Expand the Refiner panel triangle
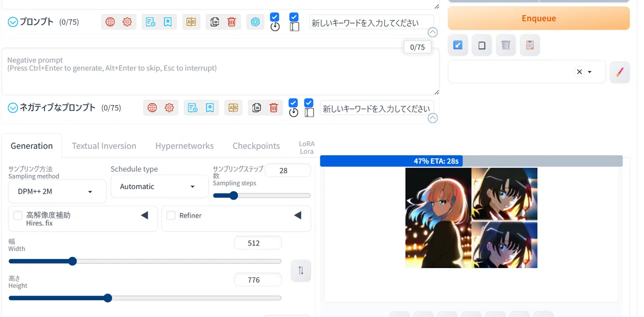Image resolution: width=644 pixels, height=317 pixels. (x=298, y=215)
